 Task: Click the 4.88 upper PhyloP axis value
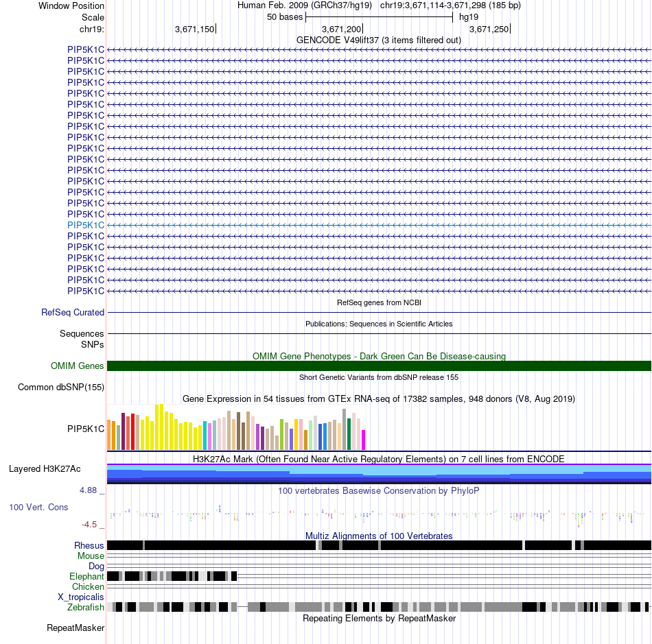(x=88, y=490)
